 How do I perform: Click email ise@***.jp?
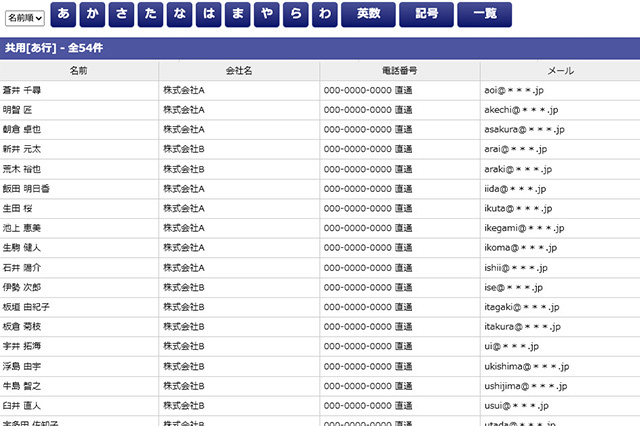click(513, 287)
